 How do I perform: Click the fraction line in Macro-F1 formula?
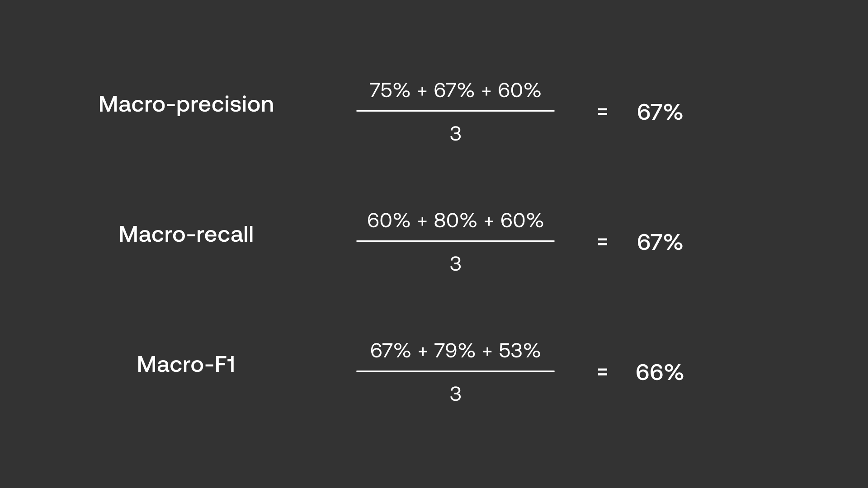(455, 371)
